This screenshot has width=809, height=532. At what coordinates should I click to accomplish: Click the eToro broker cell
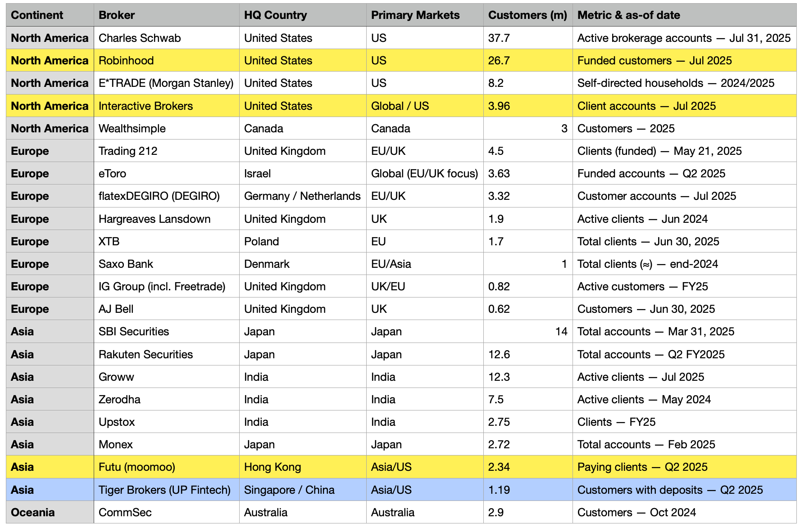[167, 173]
